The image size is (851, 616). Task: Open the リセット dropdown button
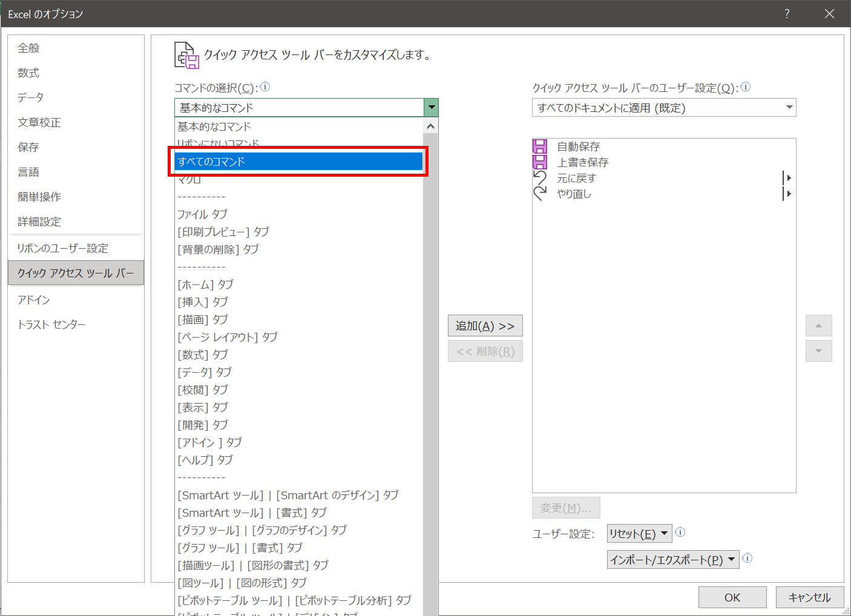(639, 534)
